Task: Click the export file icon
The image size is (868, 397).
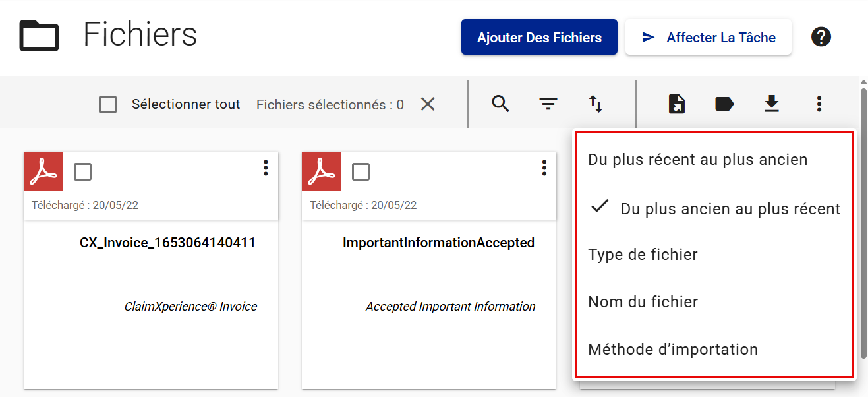Action: [x=677, y=104]
